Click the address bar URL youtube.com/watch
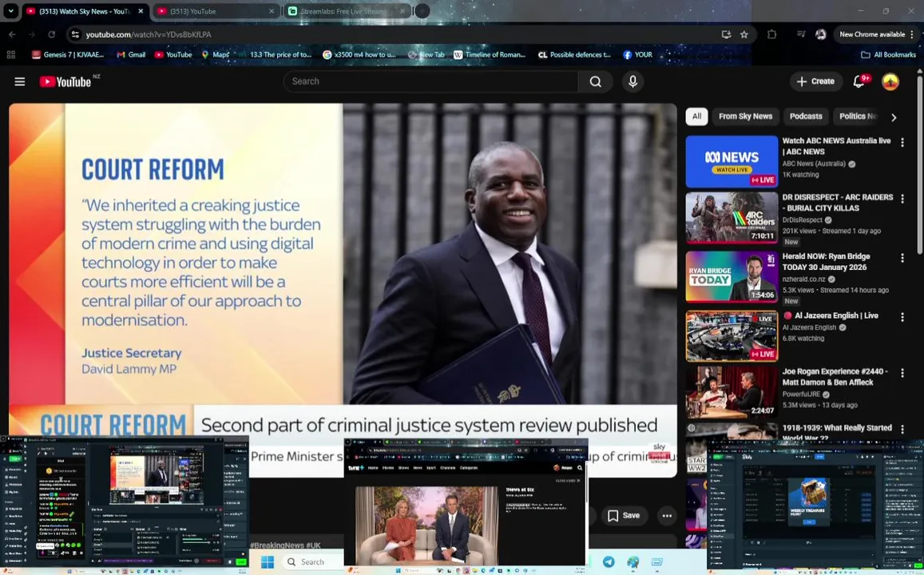 point(149,34)
